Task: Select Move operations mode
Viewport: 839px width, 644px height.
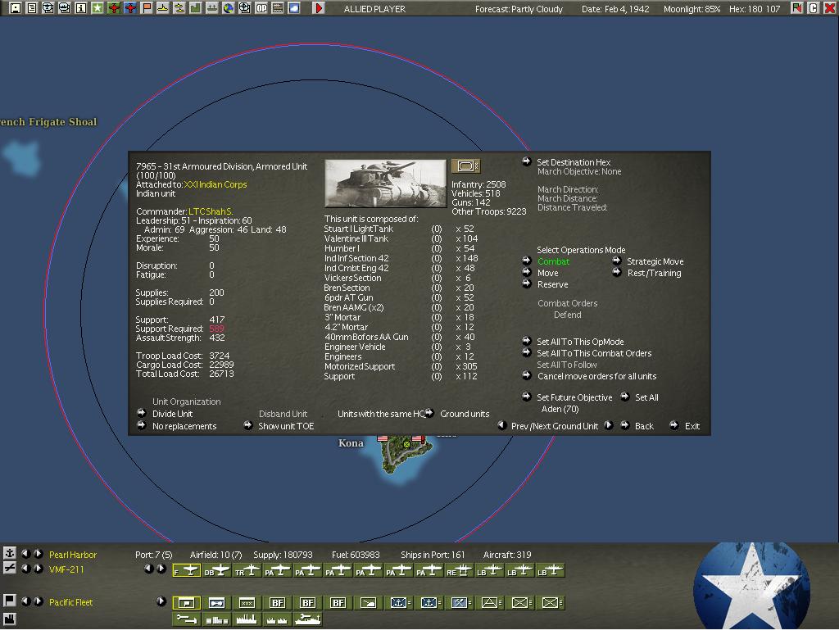Action: point(547,273)
